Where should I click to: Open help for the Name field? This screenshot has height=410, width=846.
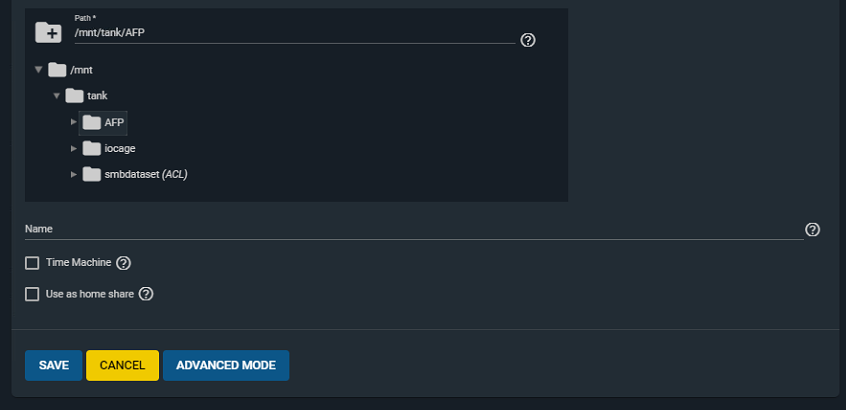pos(812,229)
